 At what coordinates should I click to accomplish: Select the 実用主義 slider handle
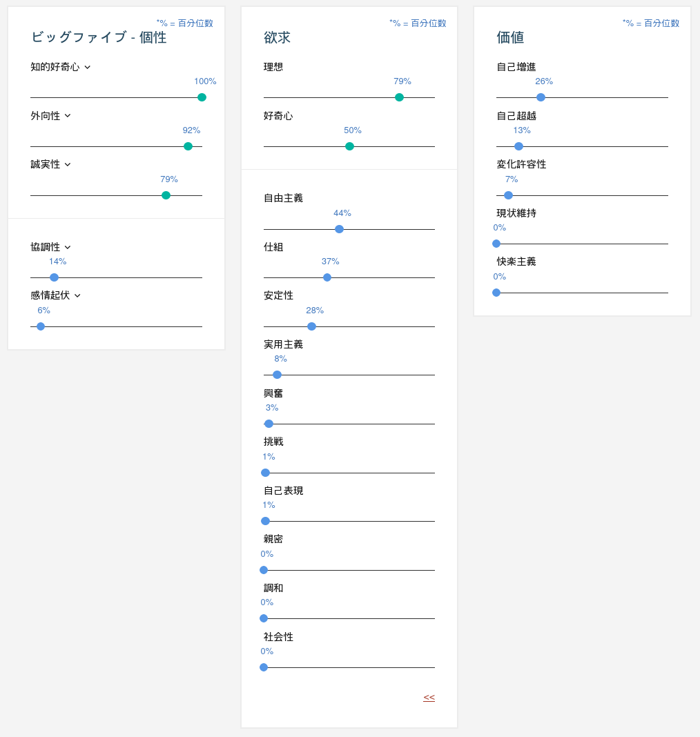coord(277,375)
